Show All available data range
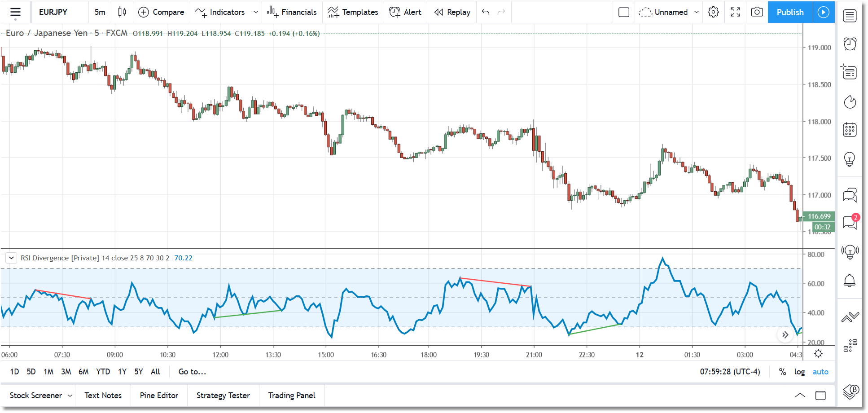The image size is (868, 413). point(155,372)
